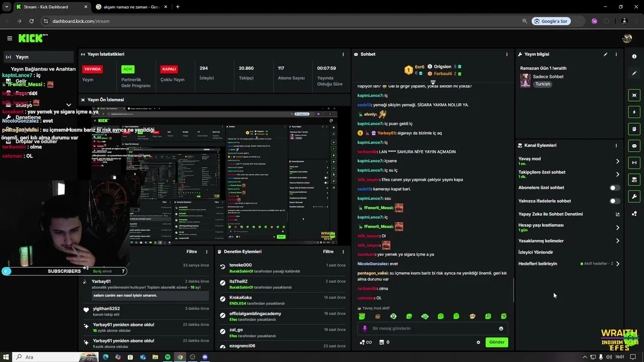
Task: Click the chat panel scrollbar
Action: [514, 291]
